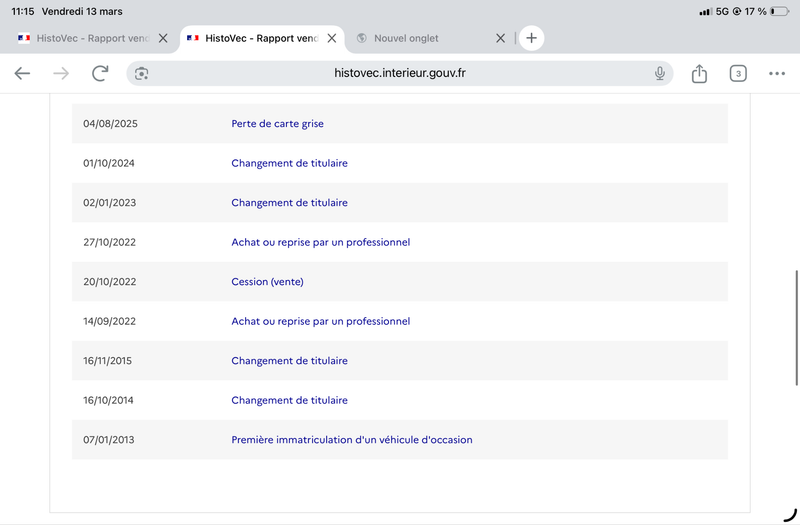Click the 27/10/2022 Achat ou reprise entry

click(x=320, y=242)
